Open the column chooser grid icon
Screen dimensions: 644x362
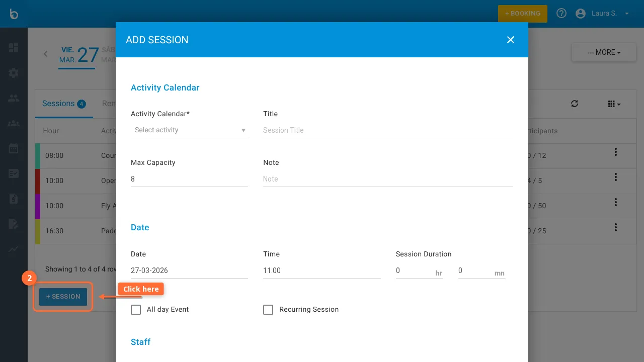click(x=613, y=104)
